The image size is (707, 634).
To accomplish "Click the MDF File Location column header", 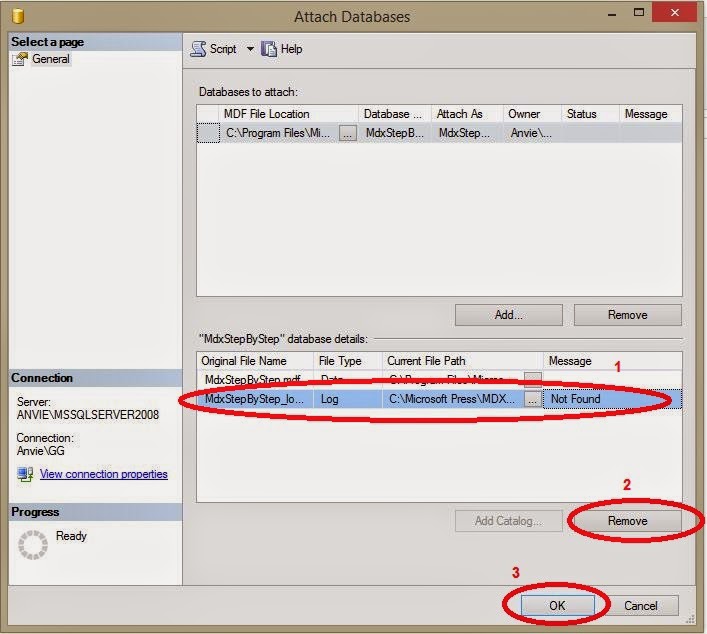I will (289, 114).
